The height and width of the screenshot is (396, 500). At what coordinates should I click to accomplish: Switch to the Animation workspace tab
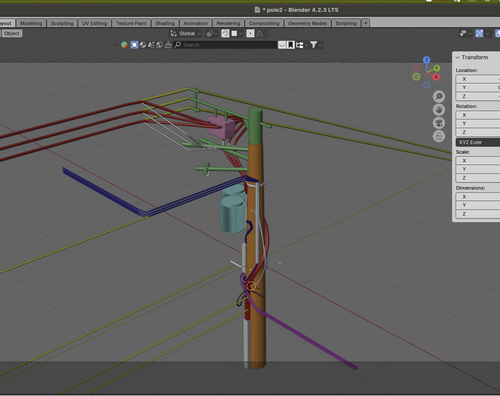[196, 23]
